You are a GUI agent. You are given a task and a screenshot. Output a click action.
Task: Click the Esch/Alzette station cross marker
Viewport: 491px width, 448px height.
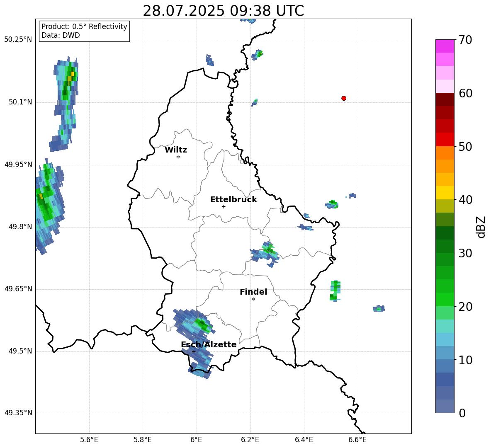[194, 351]
